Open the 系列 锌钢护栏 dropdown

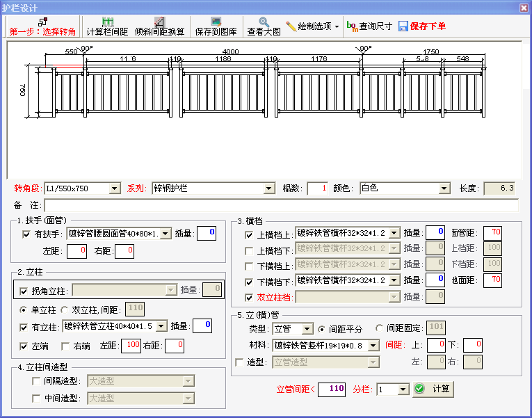(269, 188)
